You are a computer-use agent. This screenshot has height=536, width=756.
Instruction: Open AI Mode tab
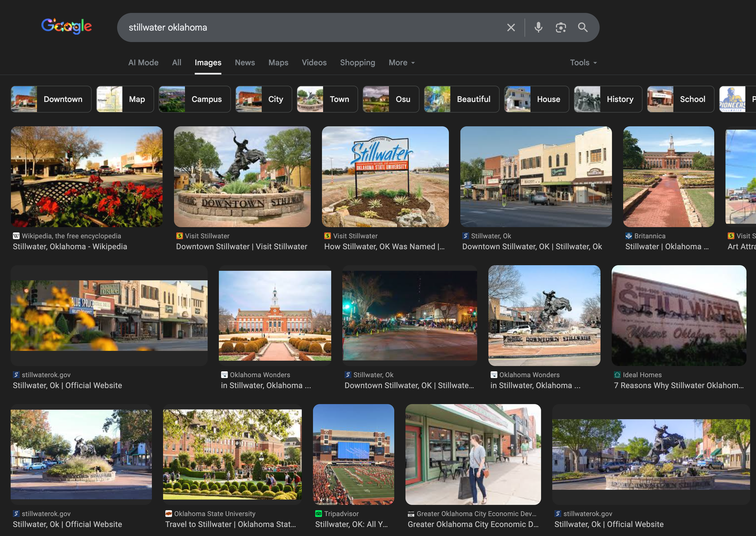point(143,63)
